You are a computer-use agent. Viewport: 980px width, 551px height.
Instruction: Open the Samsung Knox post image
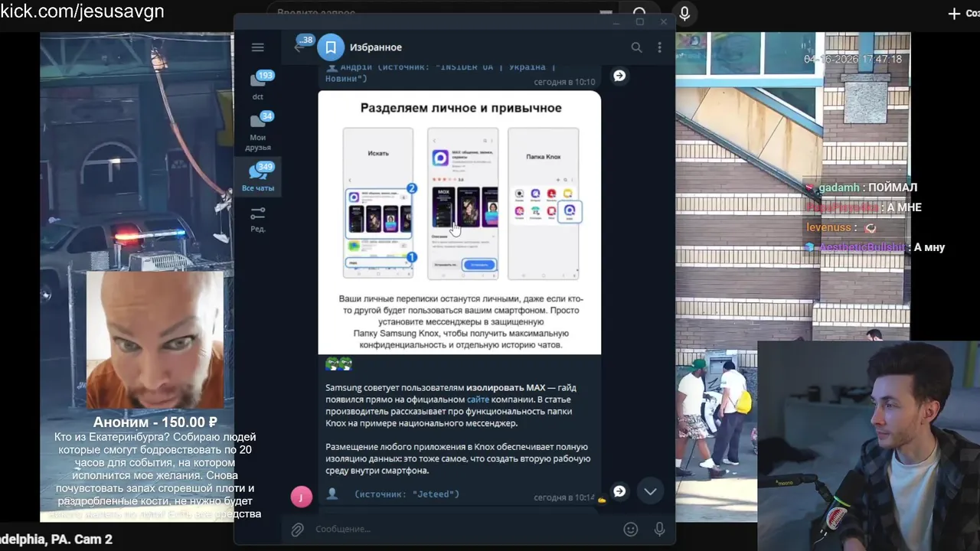[x=459, y=223]
